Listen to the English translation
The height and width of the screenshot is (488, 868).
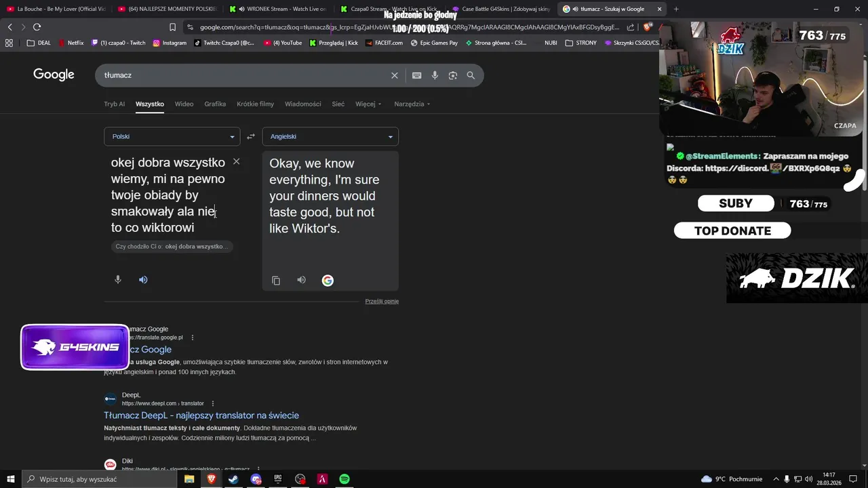click(x=301, y=280)
